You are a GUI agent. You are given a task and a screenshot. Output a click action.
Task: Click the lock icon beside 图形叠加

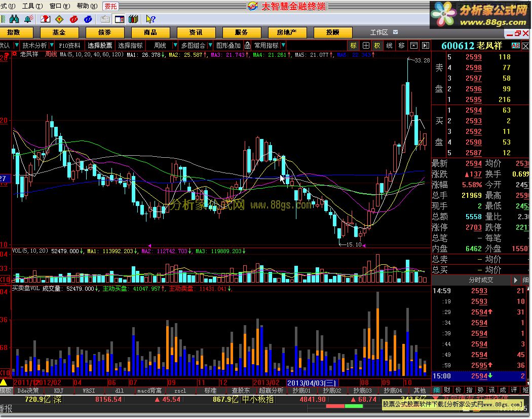(248, 45)
